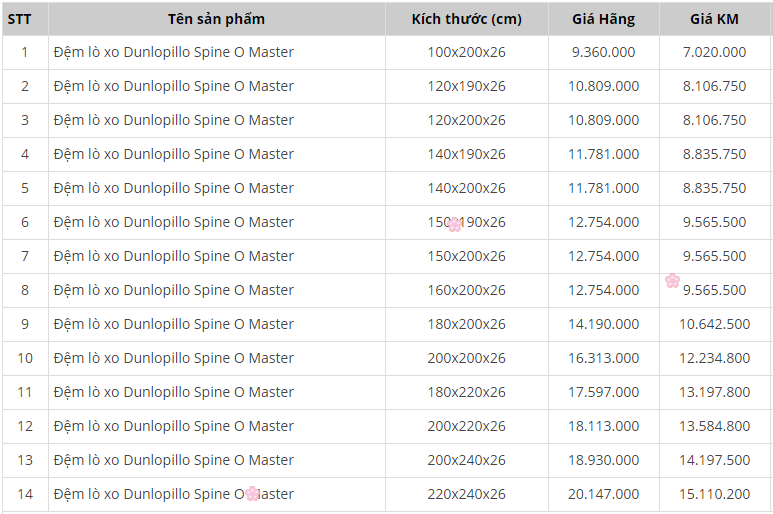The width and height of the screenshot is (773, 514).
Task: Click size cell 180x200x26
Action: click(466, 324)
